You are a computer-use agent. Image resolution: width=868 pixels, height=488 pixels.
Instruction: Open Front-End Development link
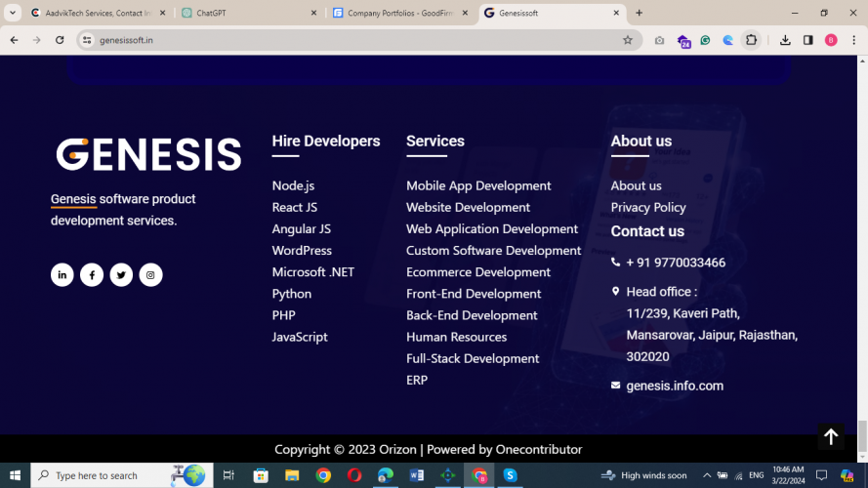pyautogui.click(x=474, y=294)
